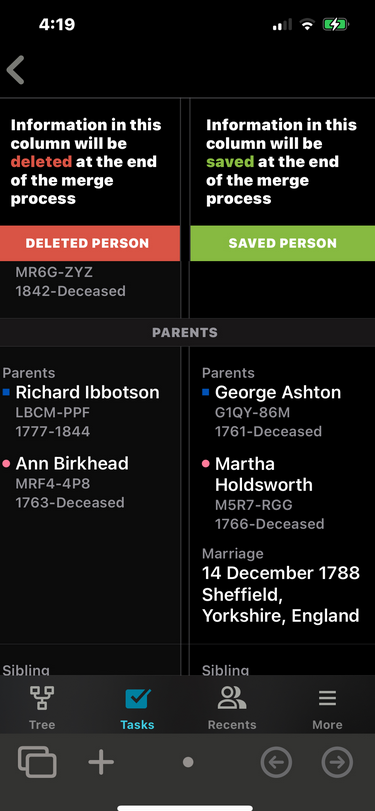The height and width of the screenshot is (811, 375).
Task: Tap the marriage date 14 December 1788
Action: [x=281, y=573]
